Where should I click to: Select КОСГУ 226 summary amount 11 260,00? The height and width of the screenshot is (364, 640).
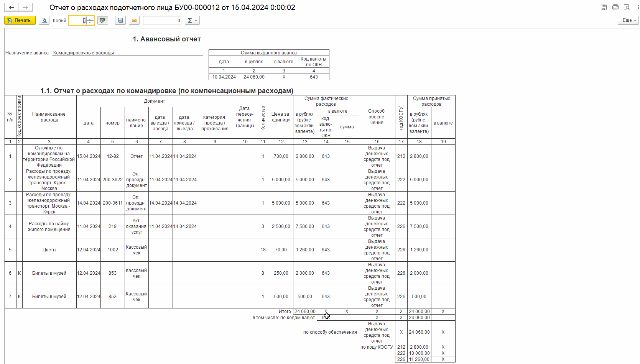click(419, 359)
